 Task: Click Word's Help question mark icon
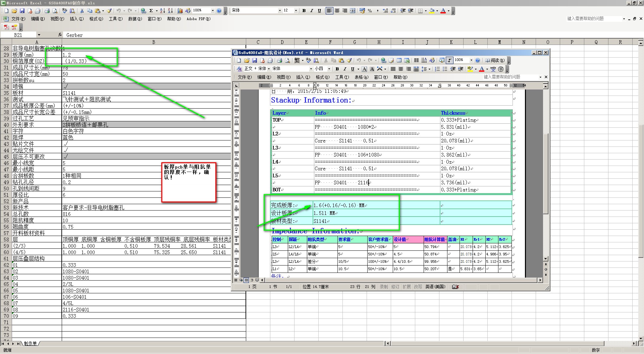click(x=478, y=60)
